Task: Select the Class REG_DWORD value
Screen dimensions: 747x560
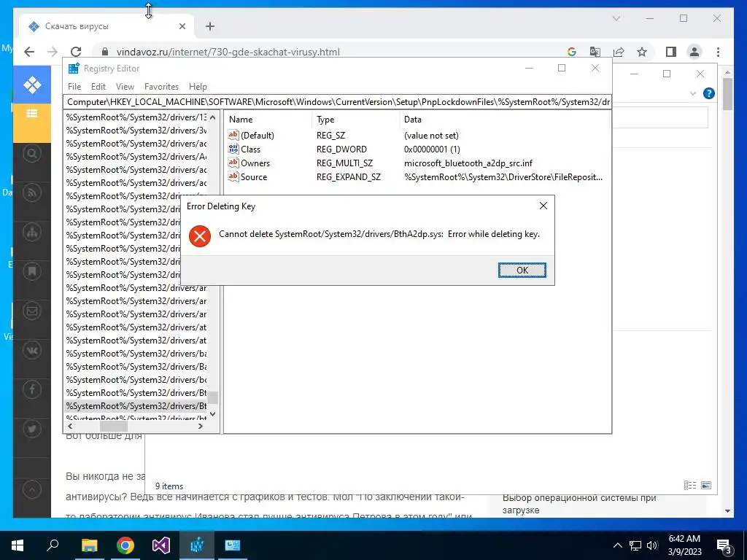Action: pyautogui.click(x=250, y=149)
